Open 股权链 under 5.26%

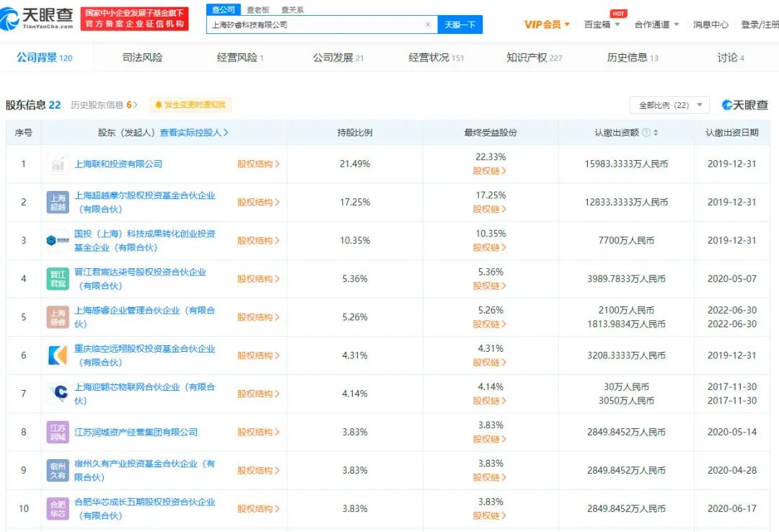(489, 324)
